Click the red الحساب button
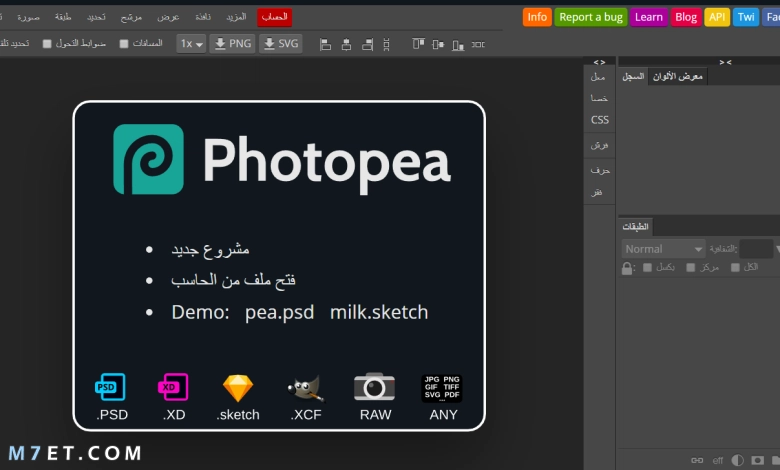The image size is (780, 470). pos(275,17)
